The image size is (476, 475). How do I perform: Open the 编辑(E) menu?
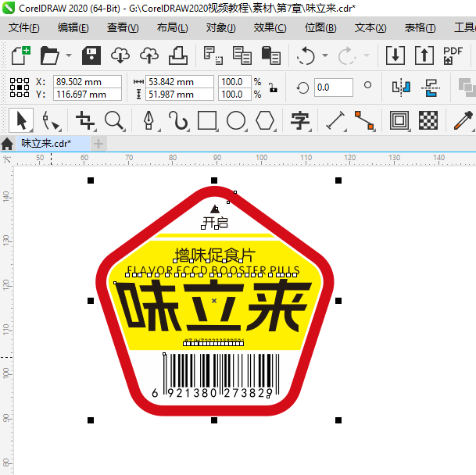(x=73, y=28)
